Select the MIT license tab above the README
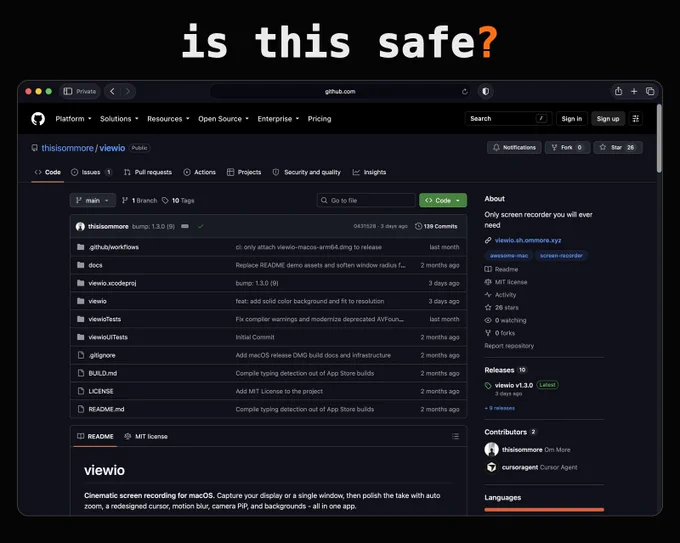Screen dimensions: 680x543 tap(146, 436)
